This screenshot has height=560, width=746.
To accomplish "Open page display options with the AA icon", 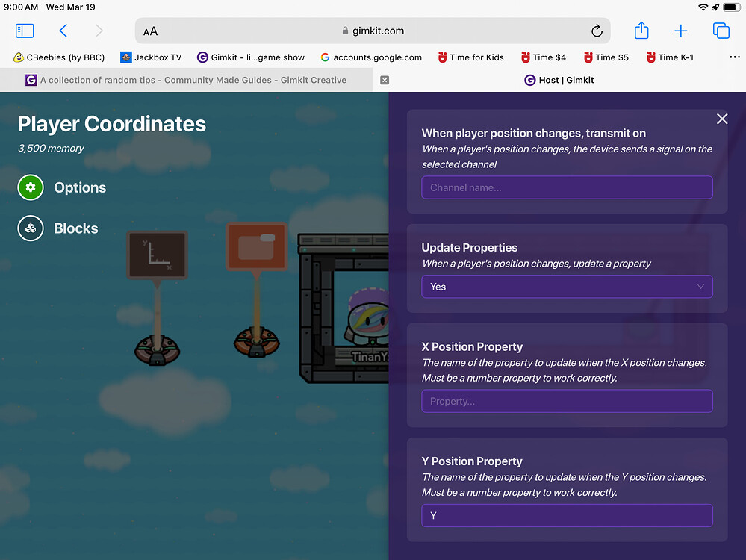I will tap(150, 31).
